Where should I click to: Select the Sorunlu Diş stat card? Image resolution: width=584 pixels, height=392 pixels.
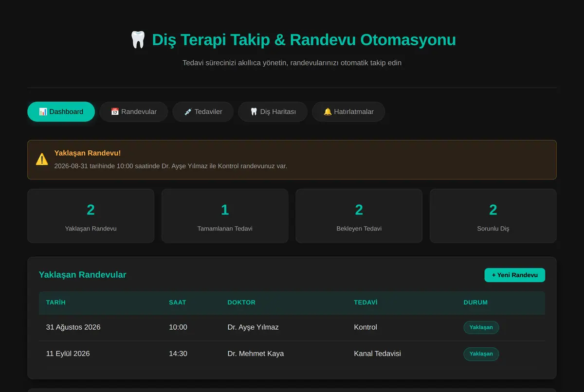pos(493,215)
